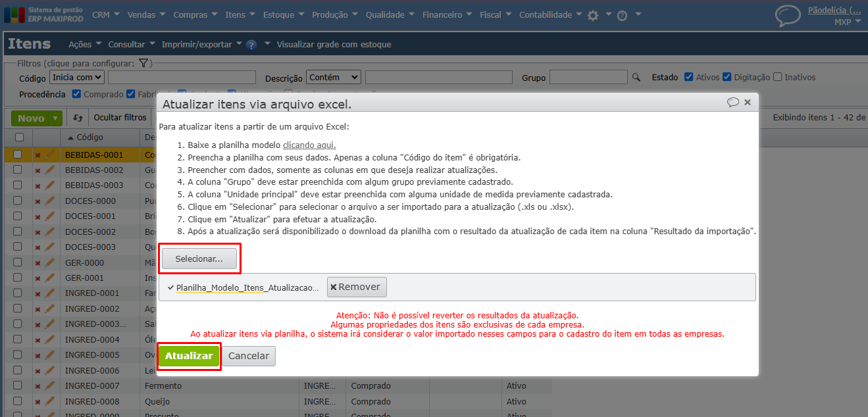Open the Descrição 'Contém' dropdown

pos(334,77)
